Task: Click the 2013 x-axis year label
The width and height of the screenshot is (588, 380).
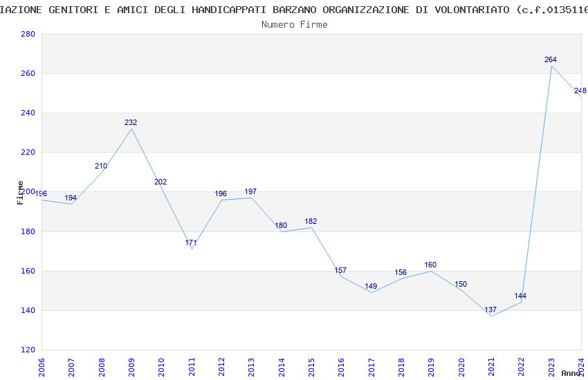Action: click(x=251, y=368)
